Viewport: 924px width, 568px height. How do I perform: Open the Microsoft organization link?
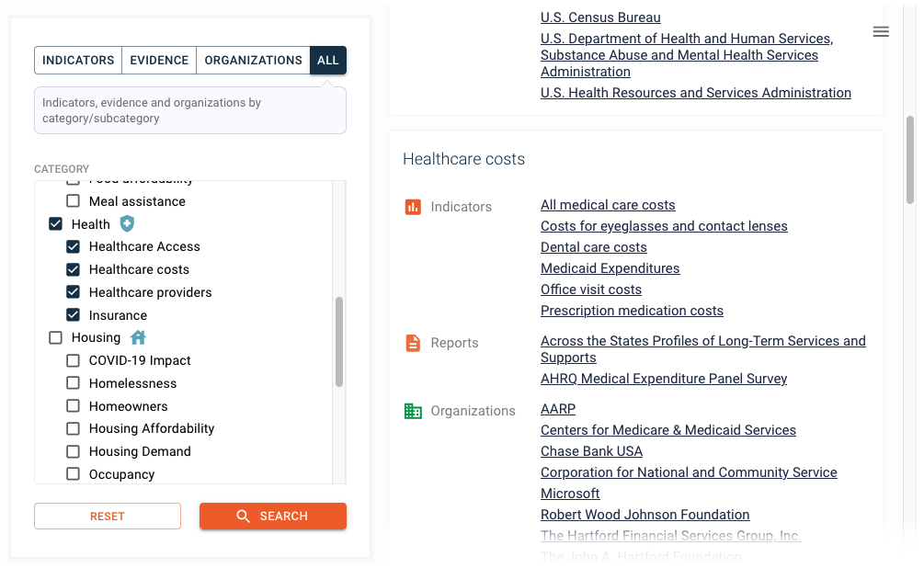pyautogui.click(x=570, y=494)
